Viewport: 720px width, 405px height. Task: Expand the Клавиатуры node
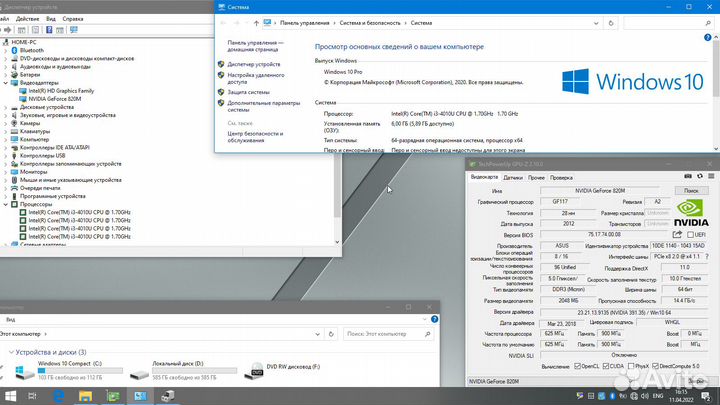6,131
